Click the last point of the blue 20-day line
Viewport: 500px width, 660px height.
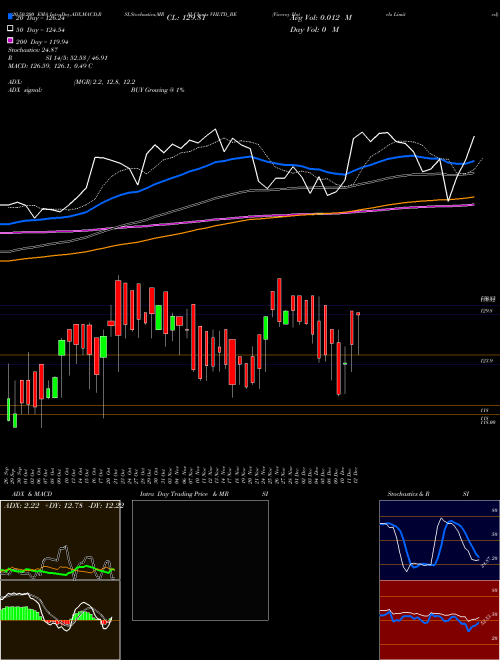[x=474, y=160]
